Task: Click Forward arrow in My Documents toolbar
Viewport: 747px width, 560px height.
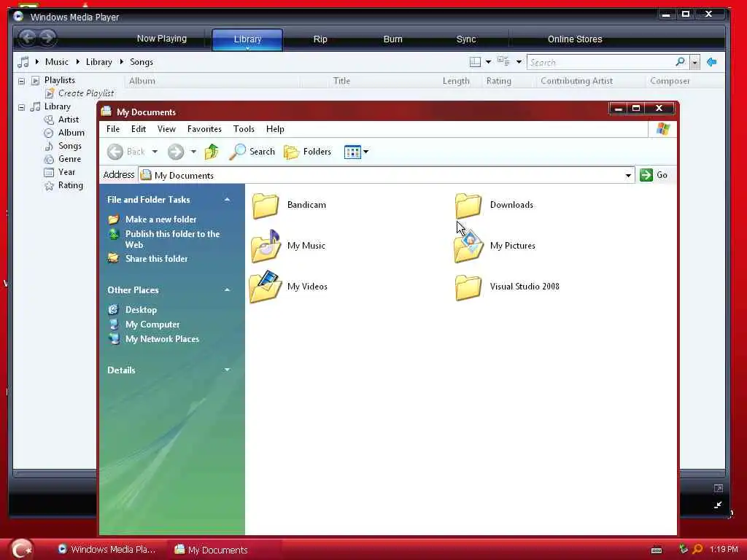Action: (x=176, y=152)
